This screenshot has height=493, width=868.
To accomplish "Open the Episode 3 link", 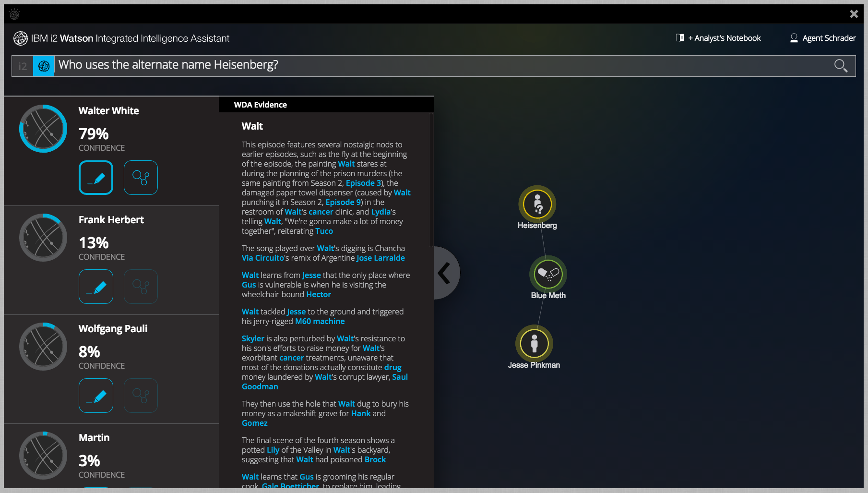I will tap(363, 183).
